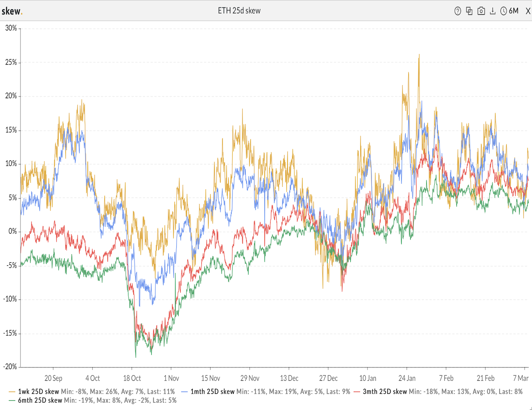The image size is (532, 410).
Task: Click the red 3mth legend line swatch
Action: 357,391
